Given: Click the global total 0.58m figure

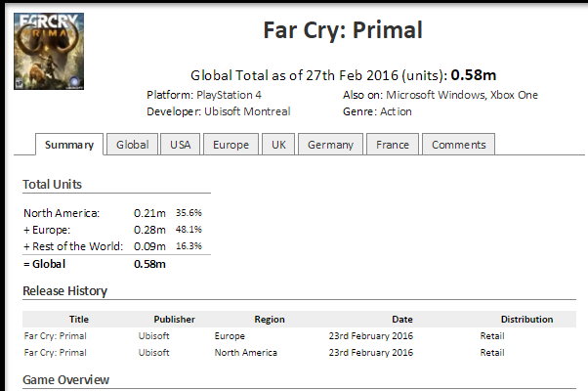Looking at the screenshot, I should tap(474, 75).
